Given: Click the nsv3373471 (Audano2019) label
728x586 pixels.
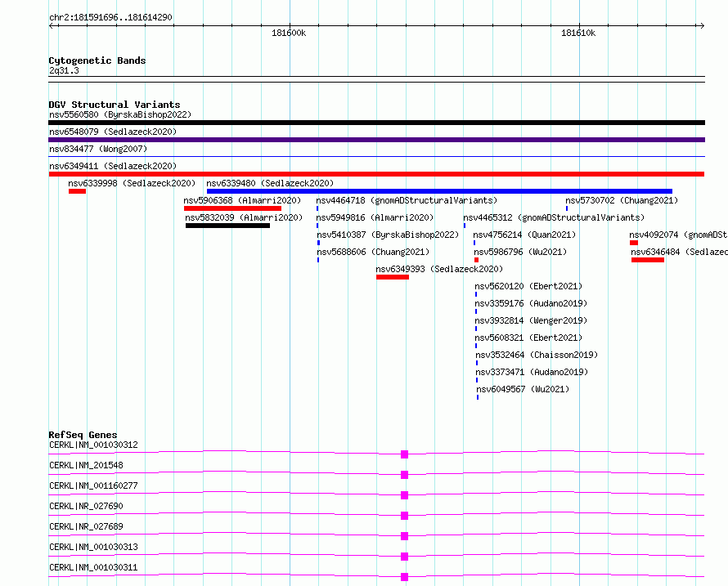Looking at the screenshot, I should click(532, 372).
